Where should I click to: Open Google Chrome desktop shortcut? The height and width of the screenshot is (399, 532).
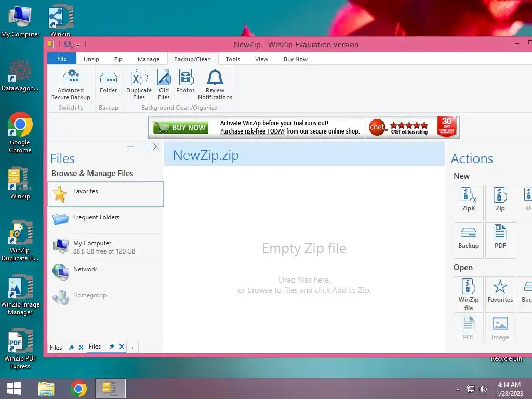click(20, 132)
